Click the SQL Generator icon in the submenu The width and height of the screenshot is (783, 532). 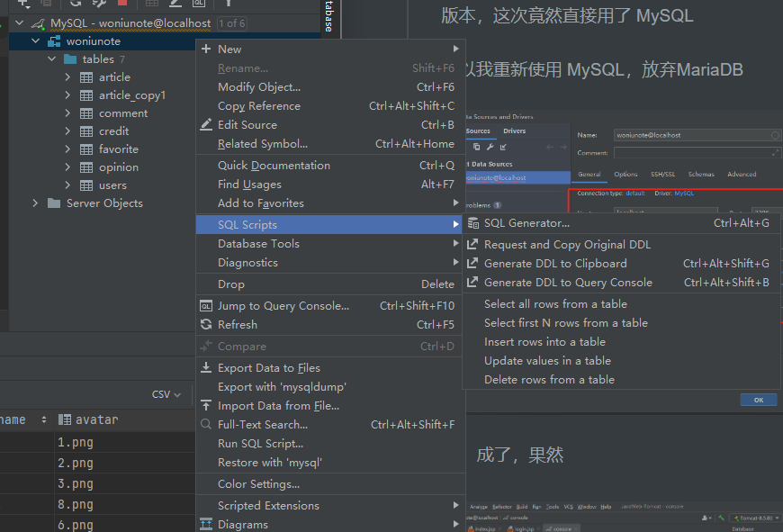[x=472, y=223]
